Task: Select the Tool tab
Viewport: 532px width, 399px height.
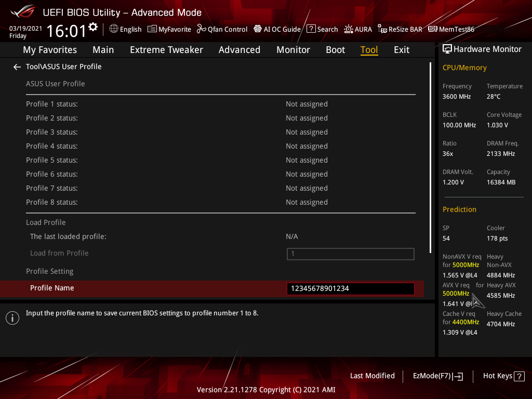Action: [x=369, y=50]
